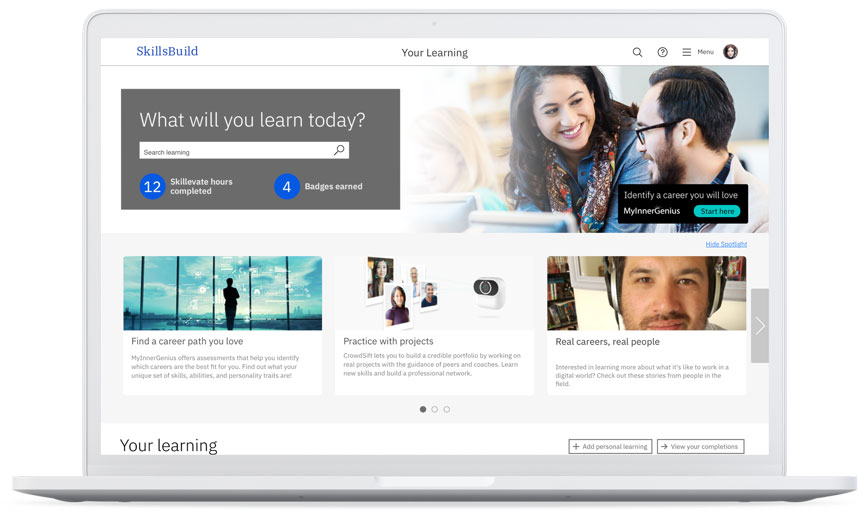Viewport: 860px width, 511px height.
Task: Select the third carousel page dot
Action: click(447, 409)
